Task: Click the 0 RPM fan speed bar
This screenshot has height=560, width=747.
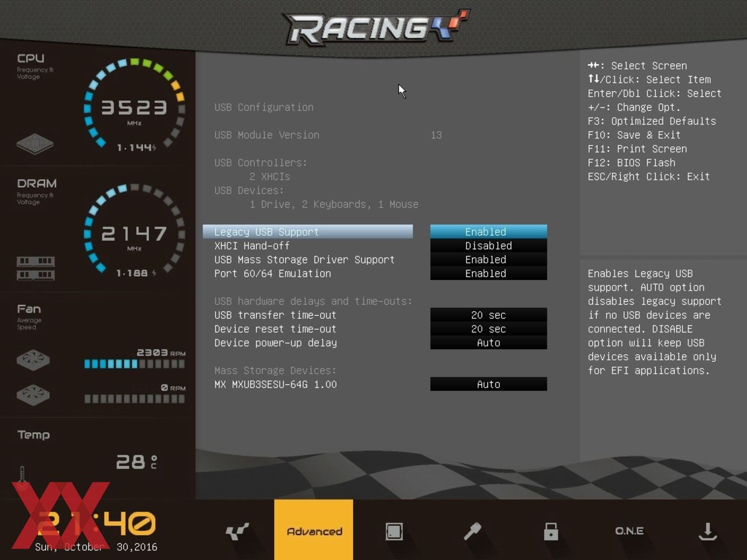Action: (135, 399)
